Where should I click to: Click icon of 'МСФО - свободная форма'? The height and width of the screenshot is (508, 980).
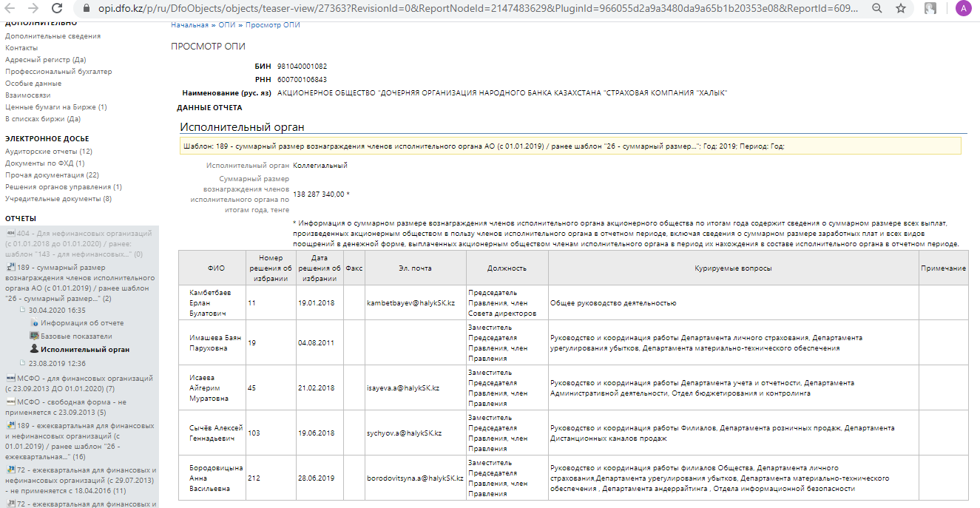[x=10, y=402]
